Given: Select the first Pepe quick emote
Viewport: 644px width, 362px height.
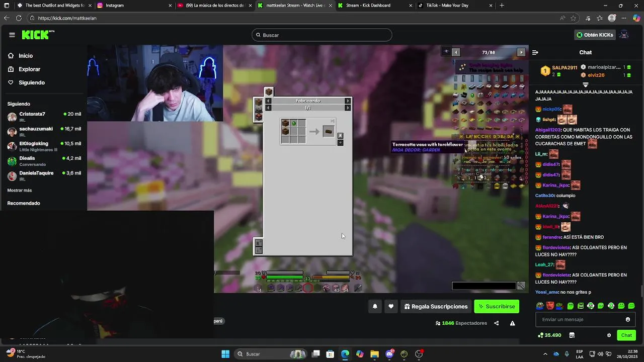Looking at the screenshot, I should tap(540, 306).
